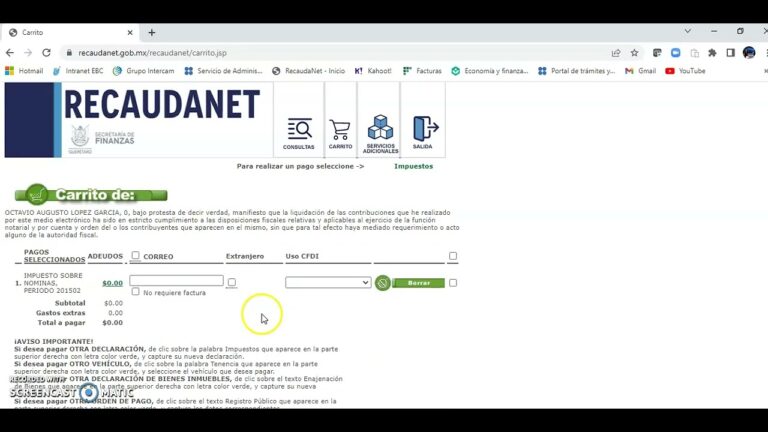Bookmark page with the star icon
Screen dimensions: 768x432
tap(634, 53)
